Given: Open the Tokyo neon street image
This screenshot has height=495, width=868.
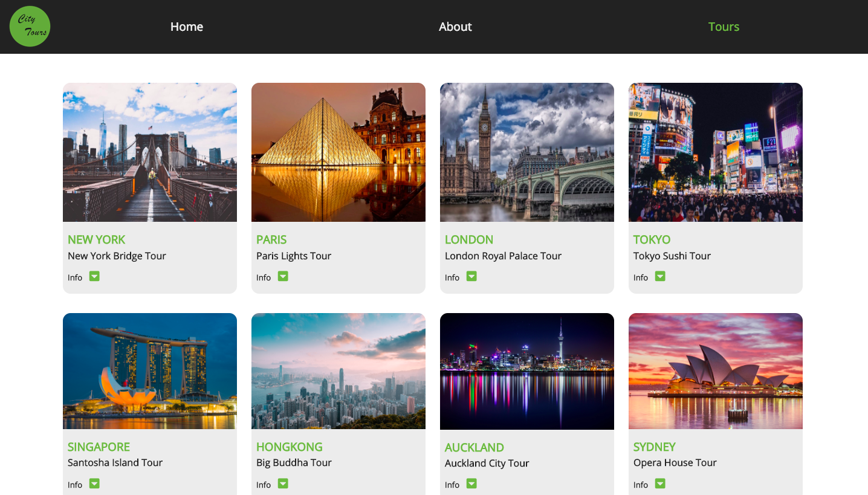Looking at the screenshot, I should click(716, 152).
